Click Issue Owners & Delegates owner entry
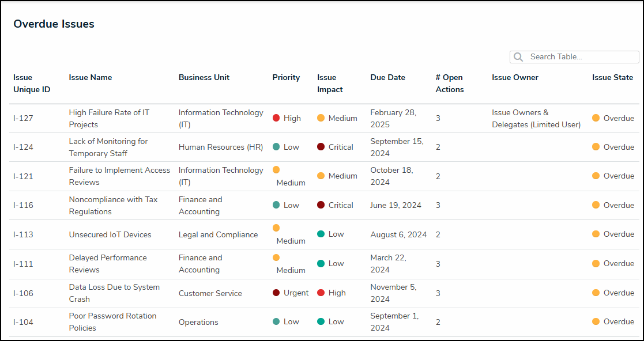This screenshot has width=644, height=341. tap(536, 119)
